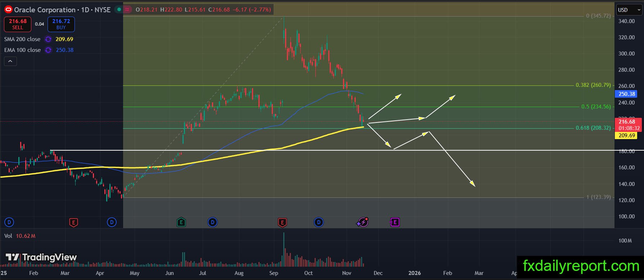Open the green earnings marker in June
The image size is (644, 280).
point(181,222)
